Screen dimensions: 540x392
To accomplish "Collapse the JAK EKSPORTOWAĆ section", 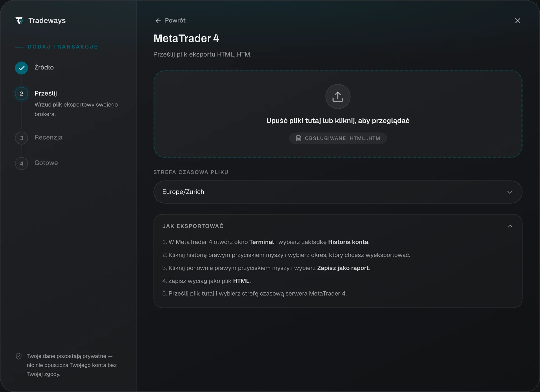I will click(x=510, y=226).
